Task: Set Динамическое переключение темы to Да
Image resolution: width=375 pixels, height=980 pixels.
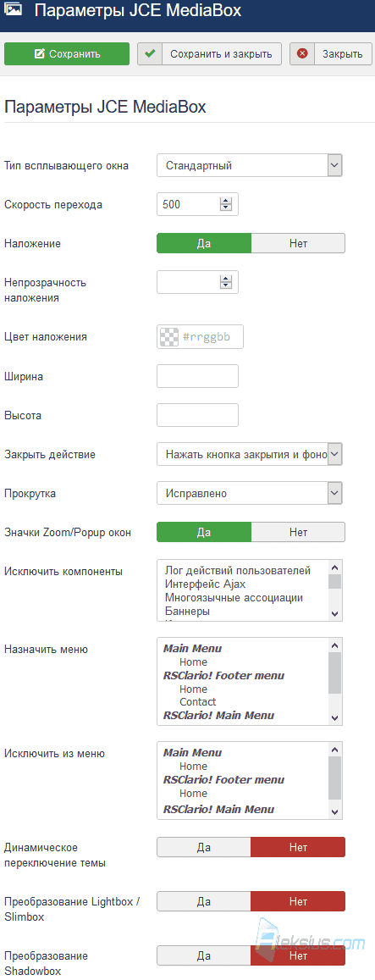Action: [x=204, y=848]
